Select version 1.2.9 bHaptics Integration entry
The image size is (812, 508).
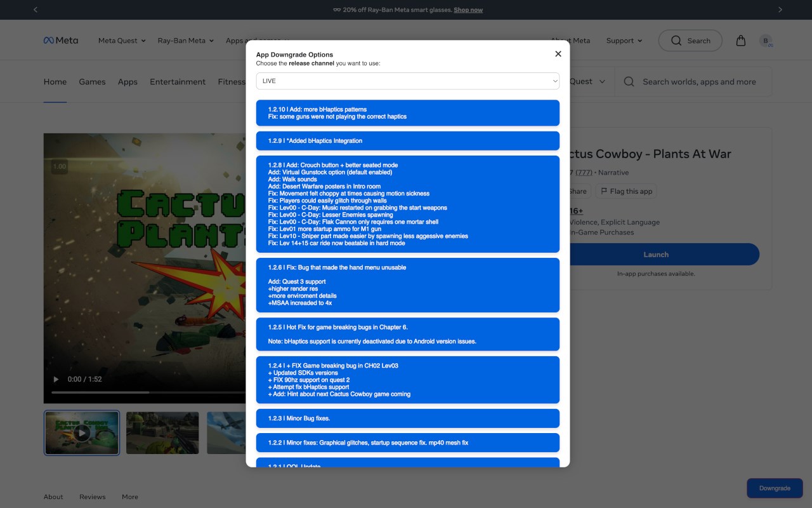408,141
